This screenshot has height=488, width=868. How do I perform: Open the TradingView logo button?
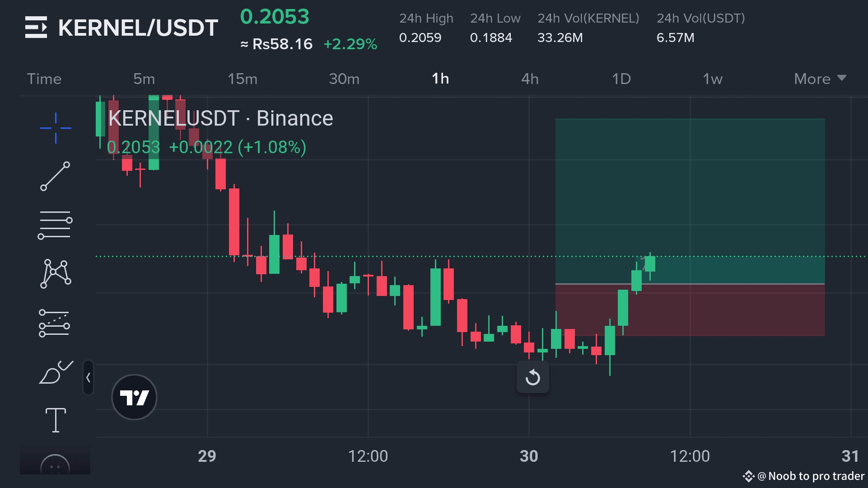(134, 397)
